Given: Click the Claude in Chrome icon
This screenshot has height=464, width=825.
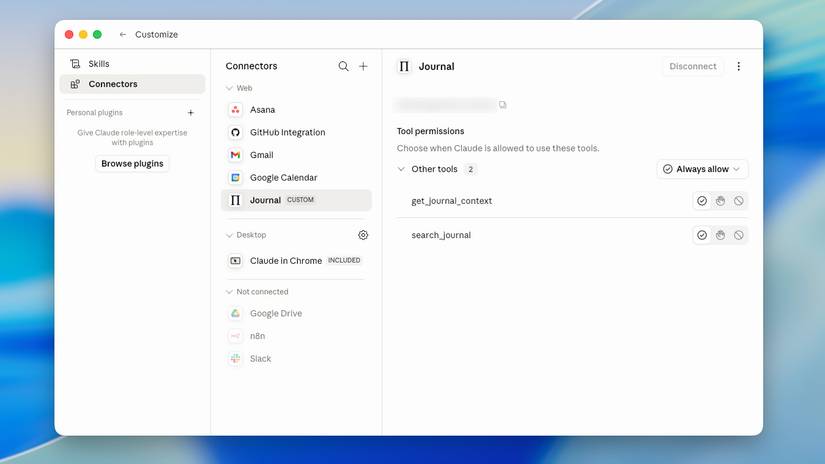Looking at the screenshot, I should [235, 260].
